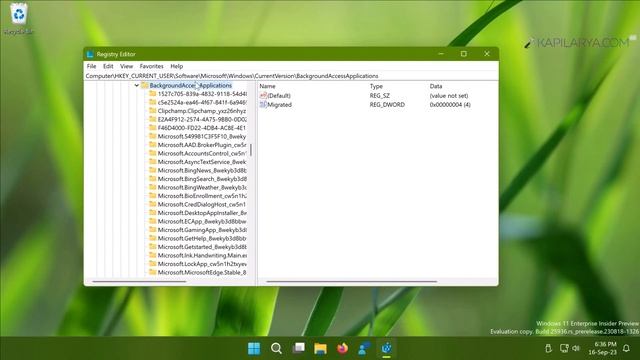Select the Microsoft.Ink.Handwriting.Main key
This screenshot has width=640, height=360.
click(x=202, y=255)
